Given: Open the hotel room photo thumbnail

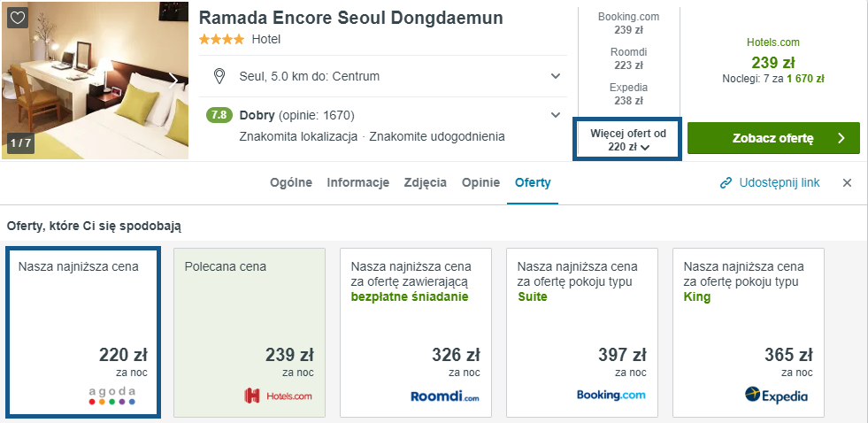Looking at the screenshot, I should point(95,81).
